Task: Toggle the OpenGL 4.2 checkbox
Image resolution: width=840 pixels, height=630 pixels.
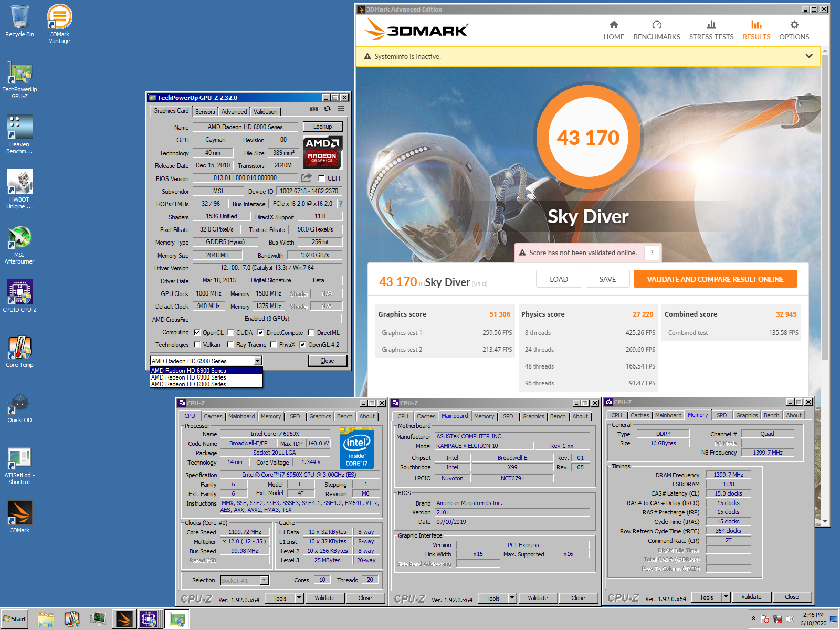Action: 302,345
